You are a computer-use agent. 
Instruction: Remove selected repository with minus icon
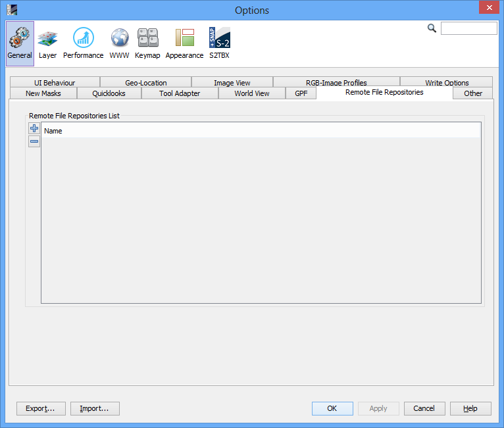(x=34, y=141)
